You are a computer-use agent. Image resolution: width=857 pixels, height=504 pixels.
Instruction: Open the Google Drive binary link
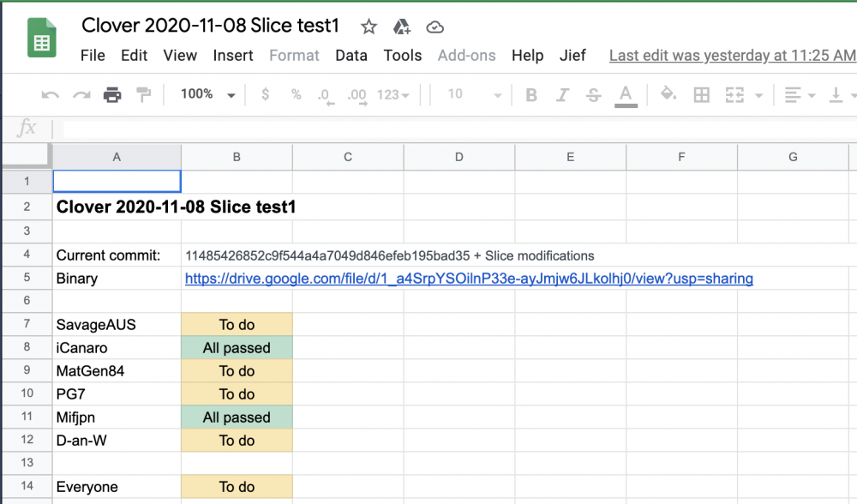(x=469, y=279)
